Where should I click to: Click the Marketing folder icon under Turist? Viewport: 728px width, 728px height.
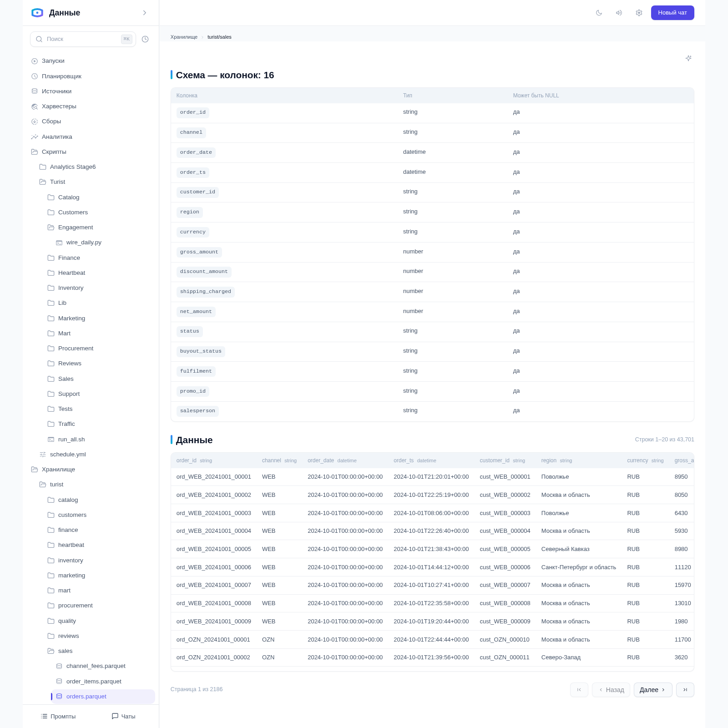[x=51, y=318]
